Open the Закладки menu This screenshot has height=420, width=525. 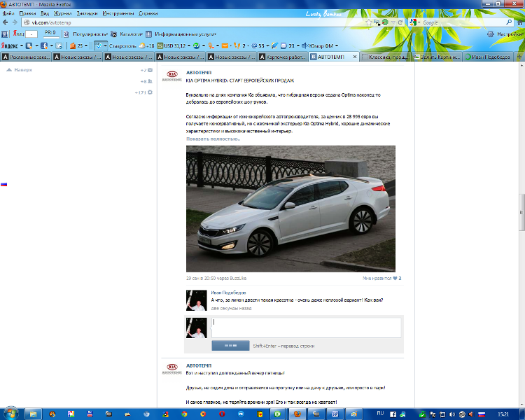(x=87, y=13)
